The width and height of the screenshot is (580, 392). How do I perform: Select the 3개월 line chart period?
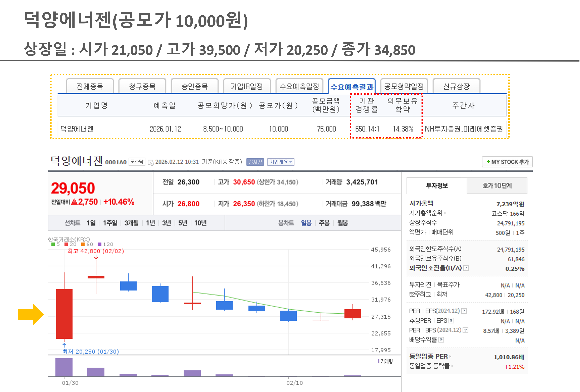pos(131,223)
